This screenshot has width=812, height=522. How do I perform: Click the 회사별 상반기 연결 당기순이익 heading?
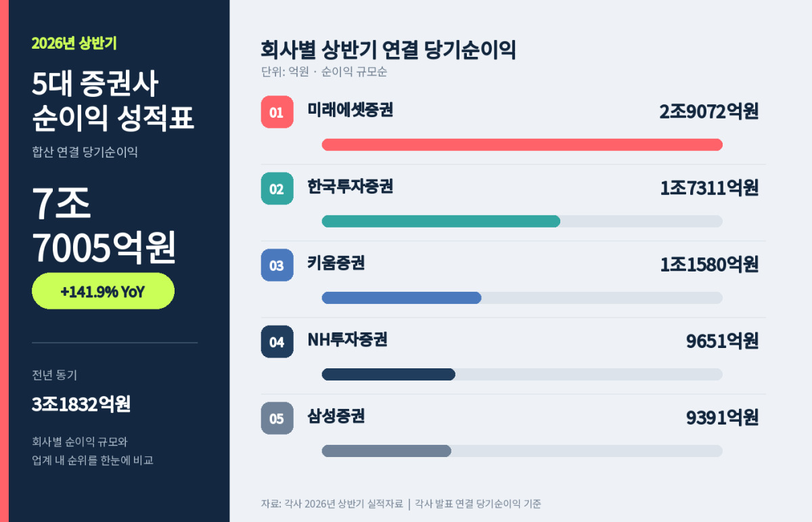[x=388, y=50]
